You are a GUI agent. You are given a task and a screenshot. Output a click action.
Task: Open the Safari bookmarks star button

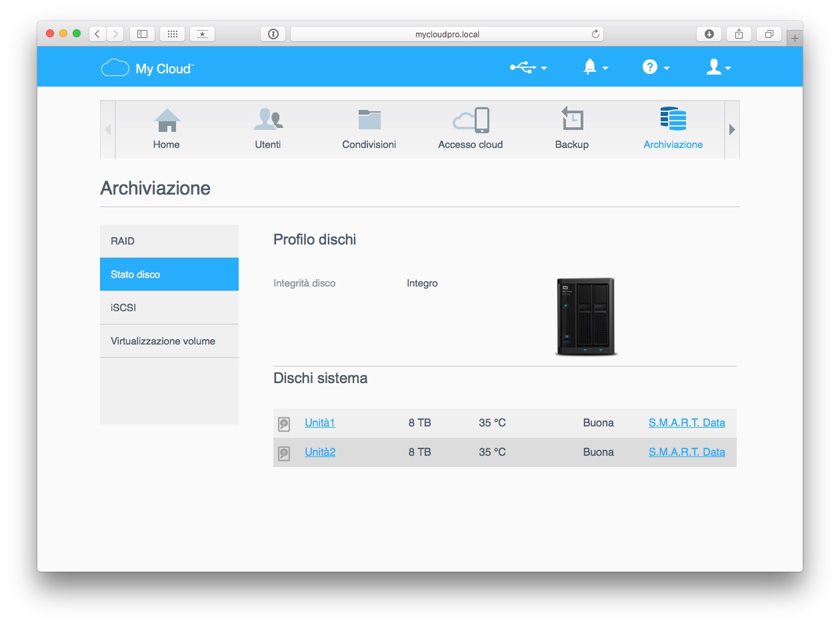coord(202,34)
